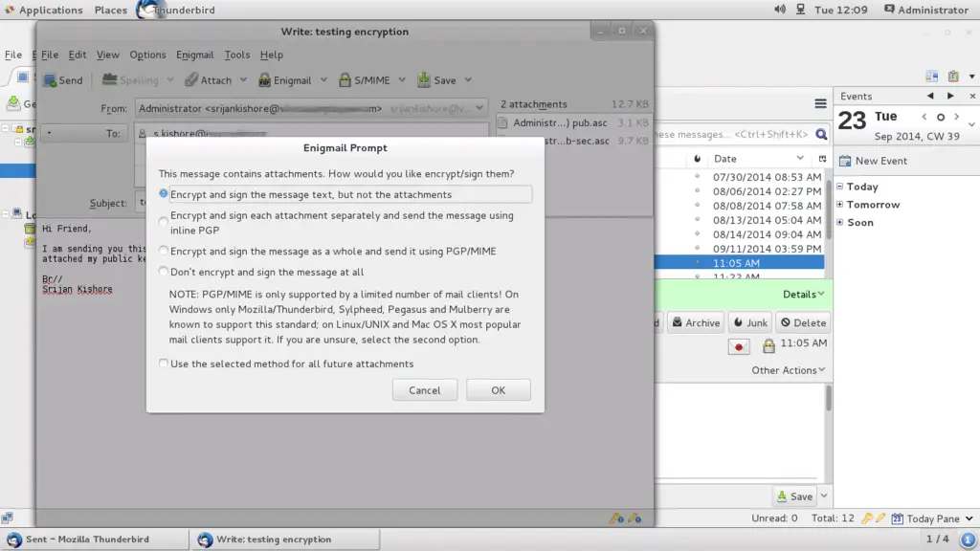Screen dimensions: 980x551
Task: Expand the Soon events group
Action: (x=840, y=222)
